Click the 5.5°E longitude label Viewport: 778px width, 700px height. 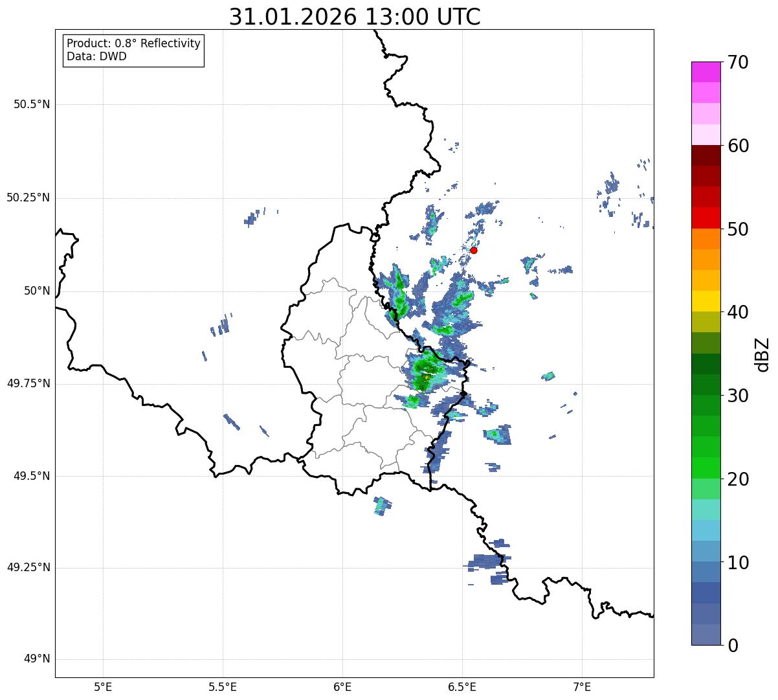pyautogui.click(x=223, y=686)
